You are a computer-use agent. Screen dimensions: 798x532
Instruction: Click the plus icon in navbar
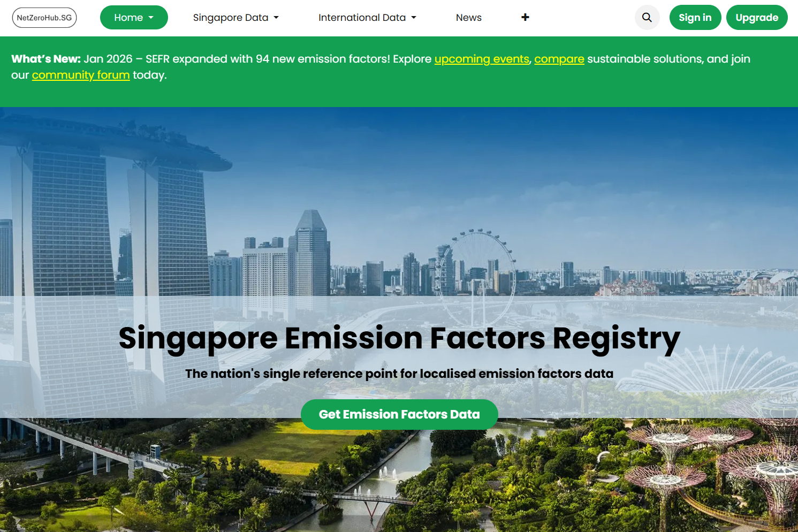pyautogui.click(x=525, y=18)
